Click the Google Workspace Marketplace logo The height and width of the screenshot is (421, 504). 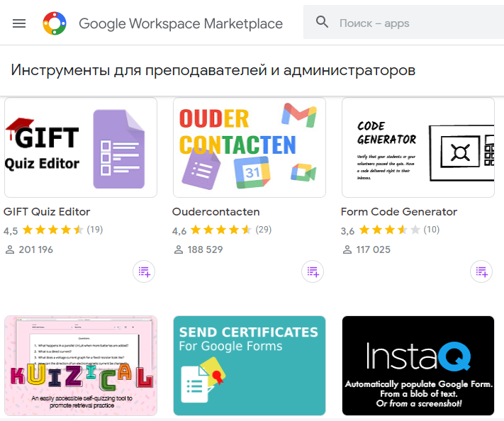[x=55, y=23]
